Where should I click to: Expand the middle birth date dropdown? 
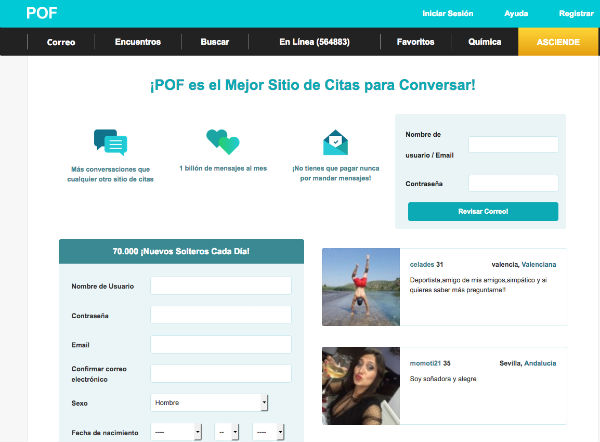point(224,432)
